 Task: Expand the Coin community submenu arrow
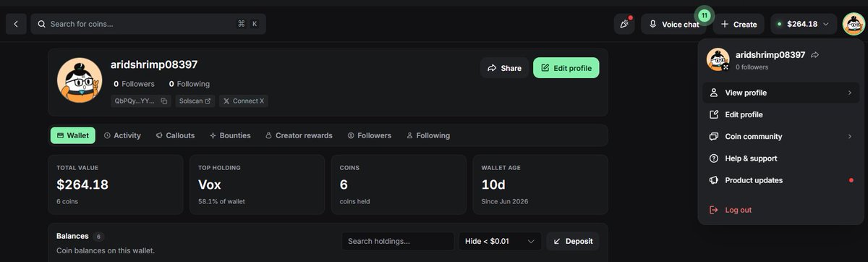coord(850,136)
